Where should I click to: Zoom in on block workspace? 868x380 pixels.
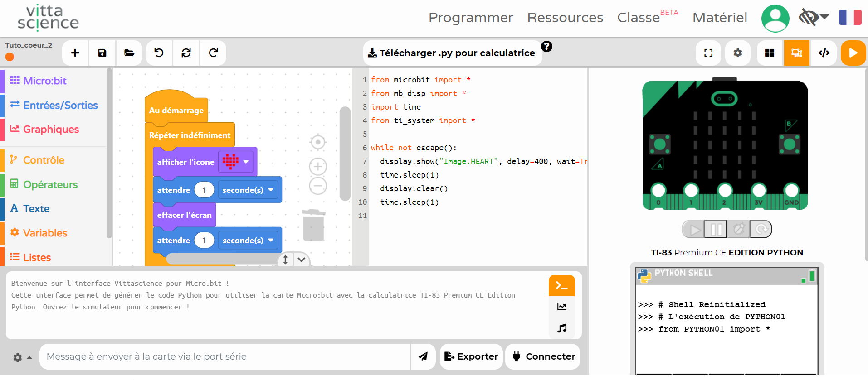tap(318, 167)
